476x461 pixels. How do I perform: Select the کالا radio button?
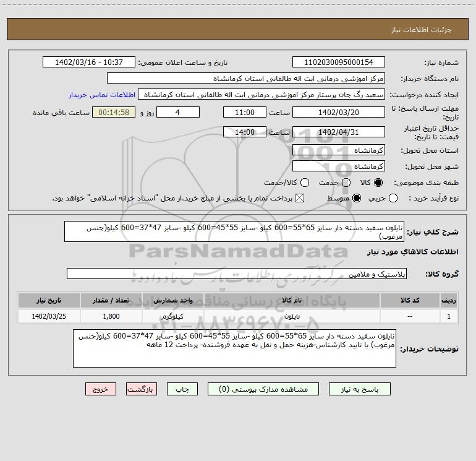378,183
